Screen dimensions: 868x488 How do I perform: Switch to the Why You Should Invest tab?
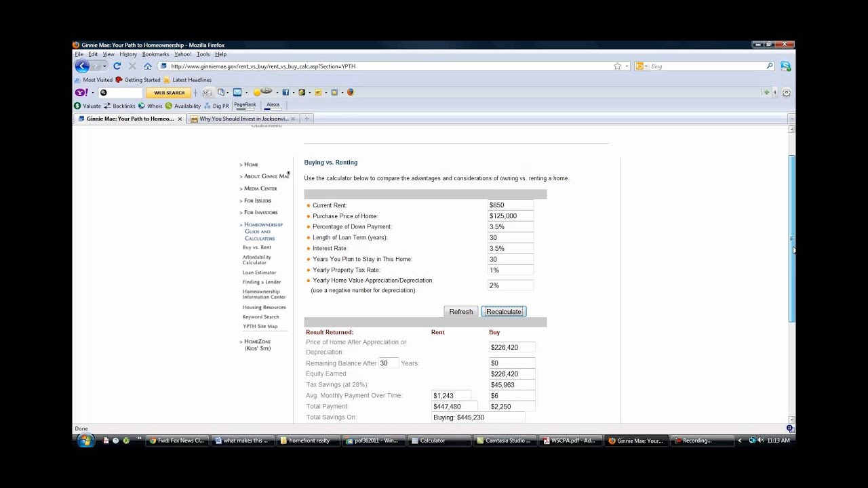244,119
